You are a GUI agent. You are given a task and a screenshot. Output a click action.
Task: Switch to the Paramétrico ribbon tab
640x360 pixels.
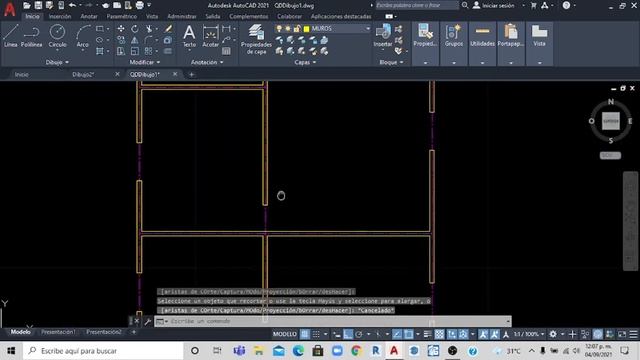coord(122,16)
